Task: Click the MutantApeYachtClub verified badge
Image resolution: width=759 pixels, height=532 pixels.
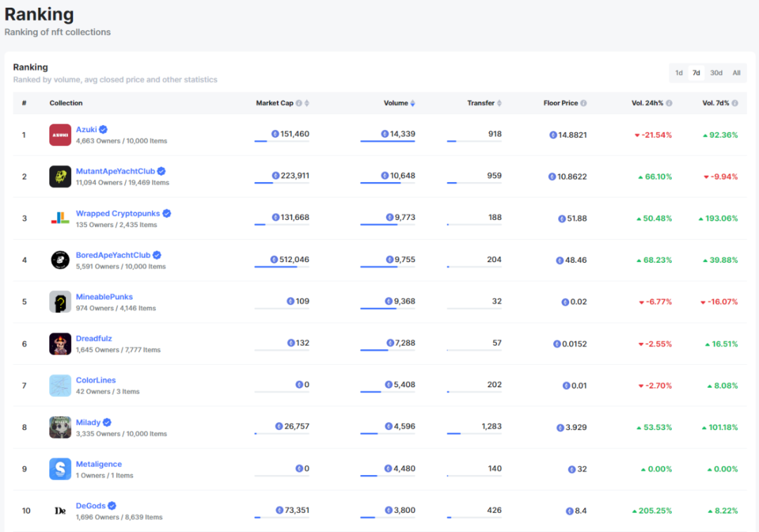Action: pos(161,171)
